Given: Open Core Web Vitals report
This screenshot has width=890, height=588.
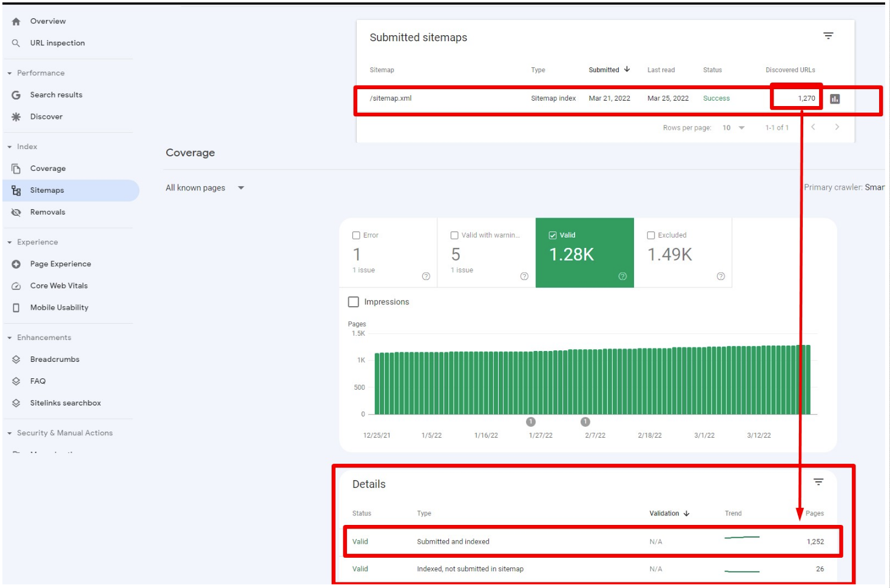Looking at the screenshot, I should [x=59, y=286].
